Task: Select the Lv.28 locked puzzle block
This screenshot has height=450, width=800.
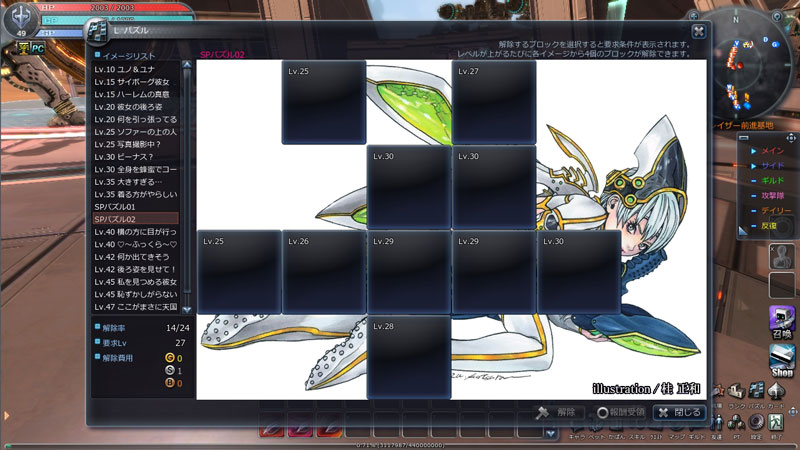Action: [409, 357]
